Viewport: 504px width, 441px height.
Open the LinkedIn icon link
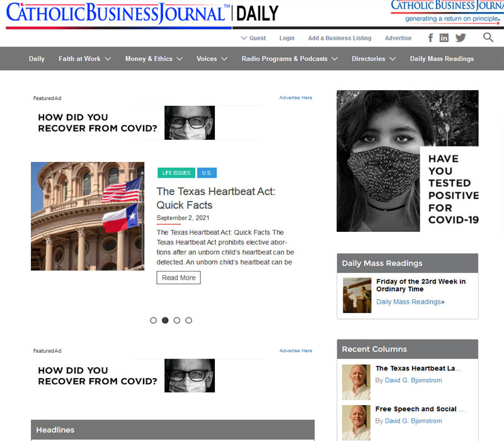pyautogui.click(x=444, y=38)
